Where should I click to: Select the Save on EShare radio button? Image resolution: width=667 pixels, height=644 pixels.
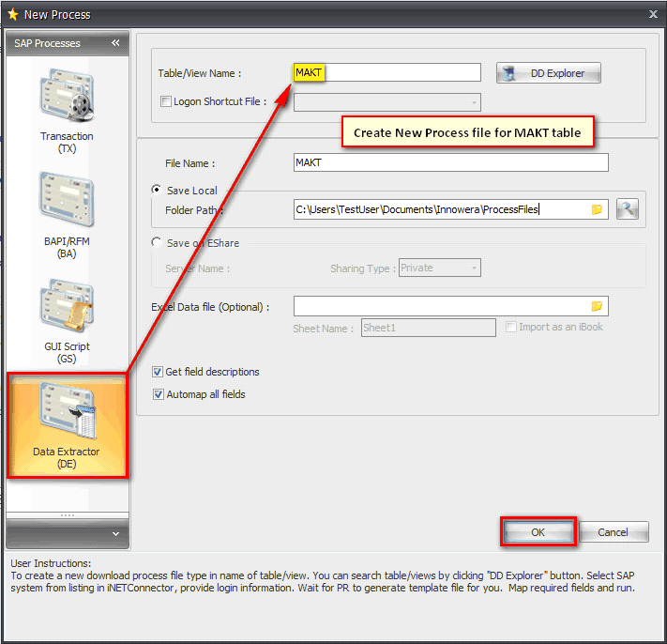click(x=157, y=243)
